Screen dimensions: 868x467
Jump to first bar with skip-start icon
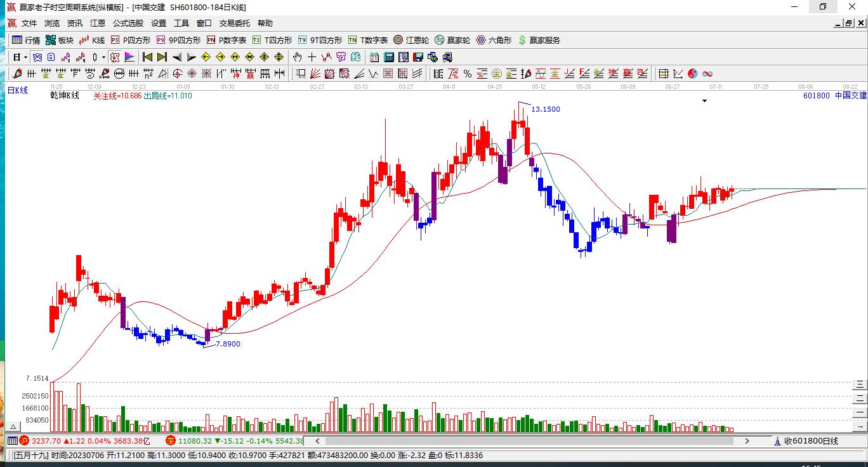click(147, 57)
